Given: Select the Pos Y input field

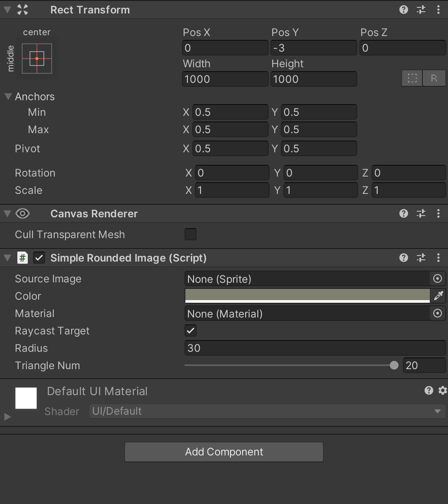Looking at the screenshot, I should coord(313,48).
